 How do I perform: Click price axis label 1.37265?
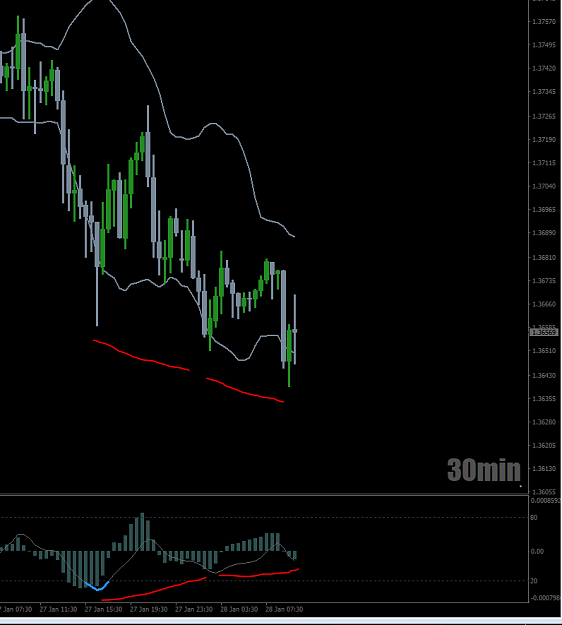pos(544,116)
